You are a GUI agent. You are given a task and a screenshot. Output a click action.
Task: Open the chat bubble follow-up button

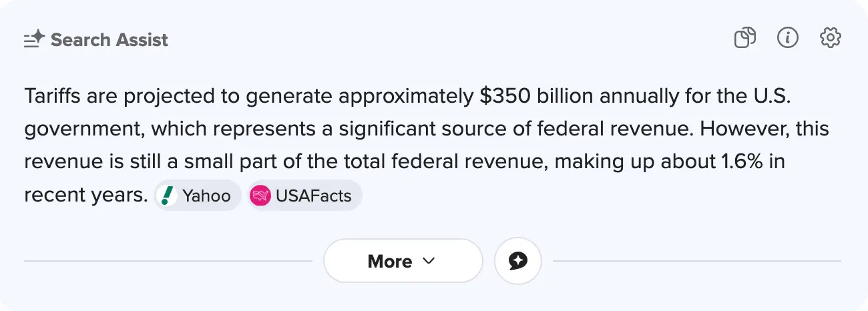[518, 261]
